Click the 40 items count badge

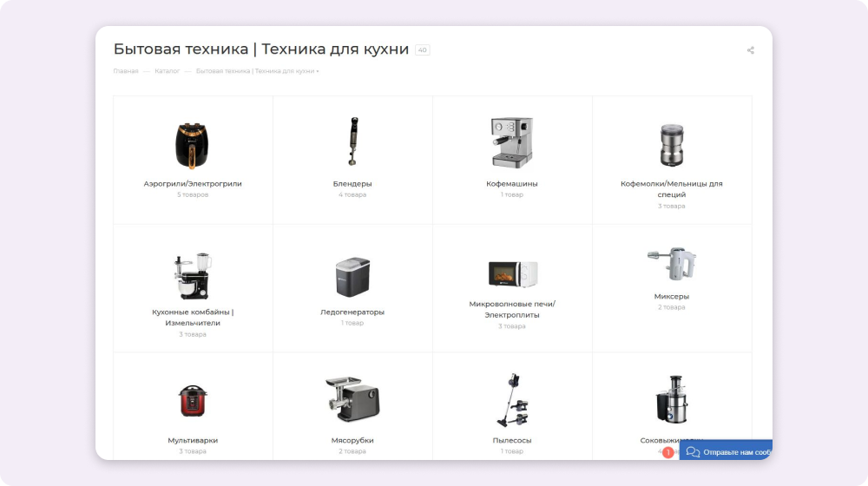point(423,50)
